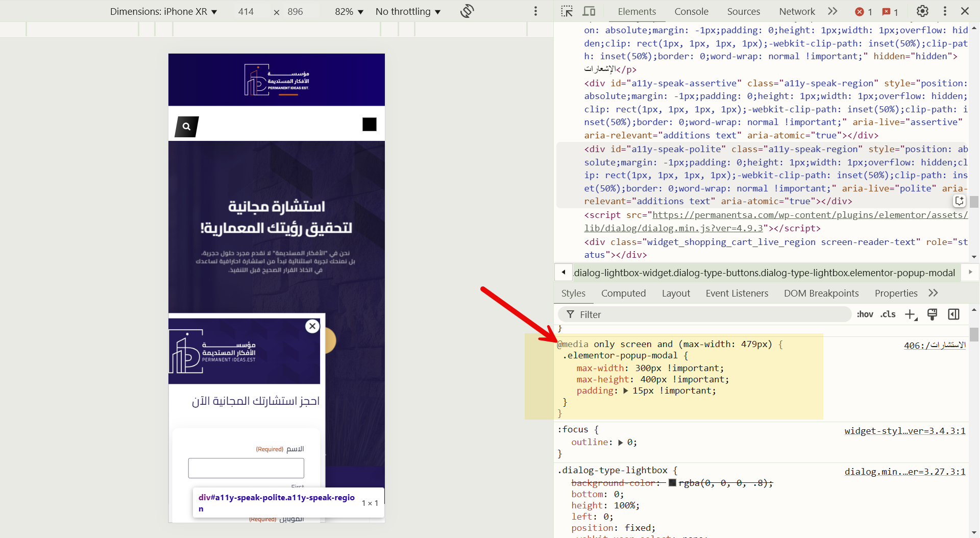Toggle the computed styles sidebar icon

click(953, 314)
